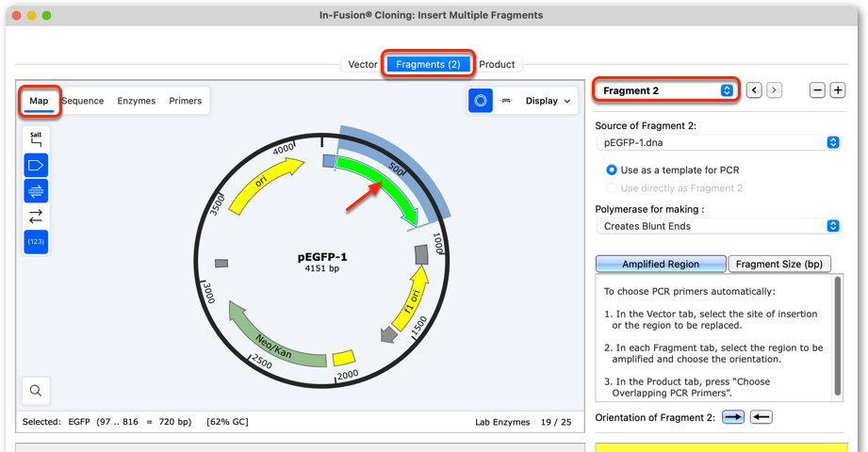Open the Sequence view tab
The width and height of the screenshot is (868, 452).
point(83,101)
